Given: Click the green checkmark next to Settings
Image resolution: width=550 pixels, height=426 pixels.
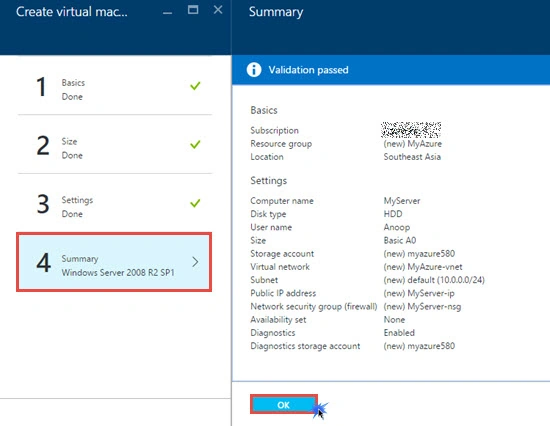Looking at the screenshot, I should click(195, 203).
